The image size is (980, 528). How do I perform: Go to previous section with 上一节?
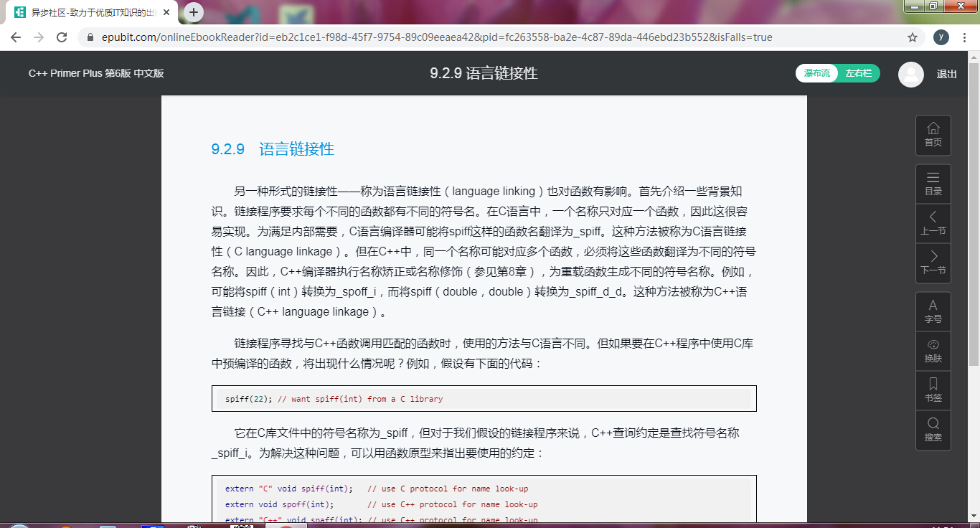[933, 223]
